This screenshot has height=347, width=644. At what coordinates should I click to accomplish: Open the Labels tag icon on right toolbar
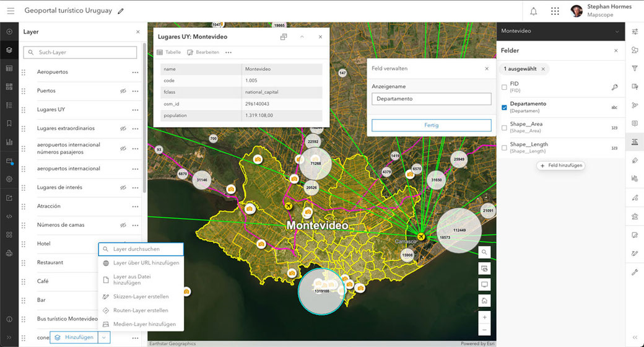tap(635, 160)
